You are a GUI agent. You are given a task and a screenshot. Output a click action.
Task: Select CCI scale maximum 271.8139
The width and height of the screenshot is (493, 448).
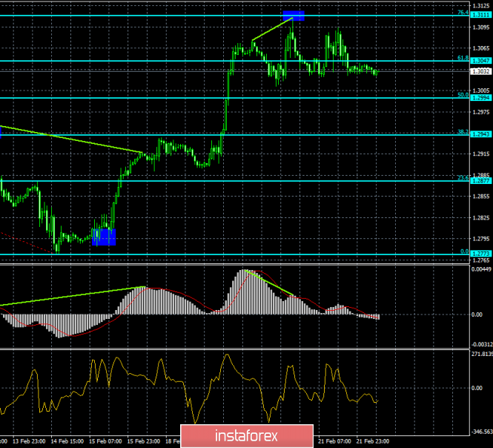[482, 354]
